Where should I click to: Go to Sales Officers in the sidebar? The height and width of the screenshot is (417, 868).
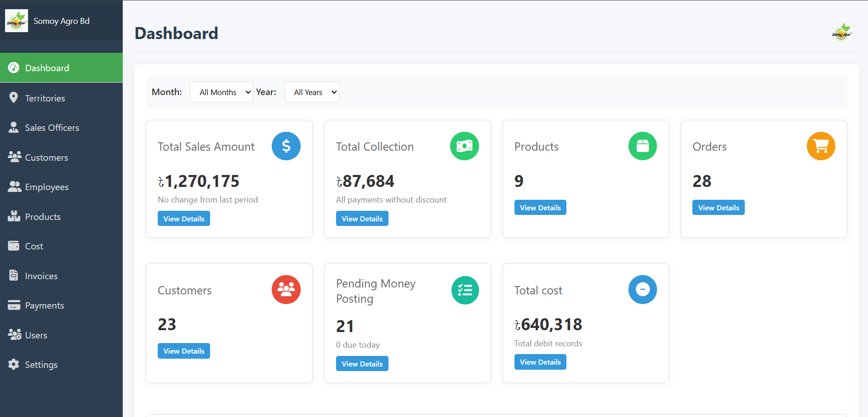[51, 128]
